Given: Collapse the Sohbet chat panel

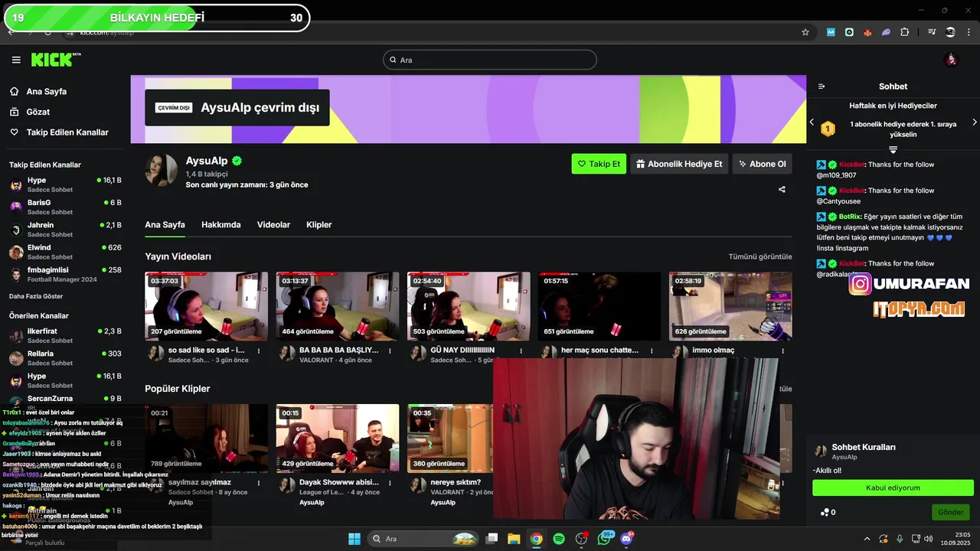Looking at the screenshot, I should 822,86.
